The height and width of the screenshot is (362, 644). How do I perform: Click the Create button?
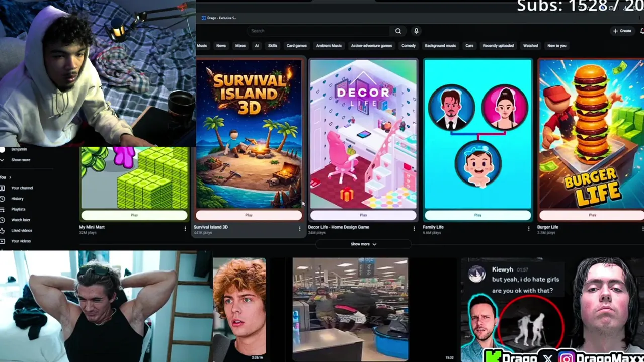click(x=622, y=31)
